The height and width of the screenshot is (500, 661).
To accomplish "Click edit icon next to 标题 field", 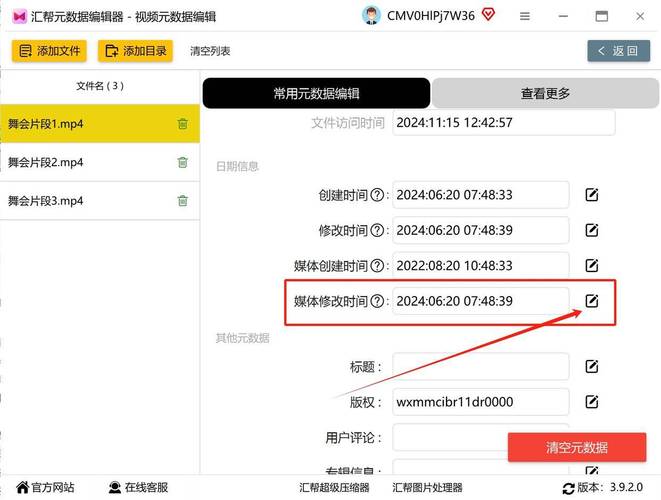I will 592,367.
